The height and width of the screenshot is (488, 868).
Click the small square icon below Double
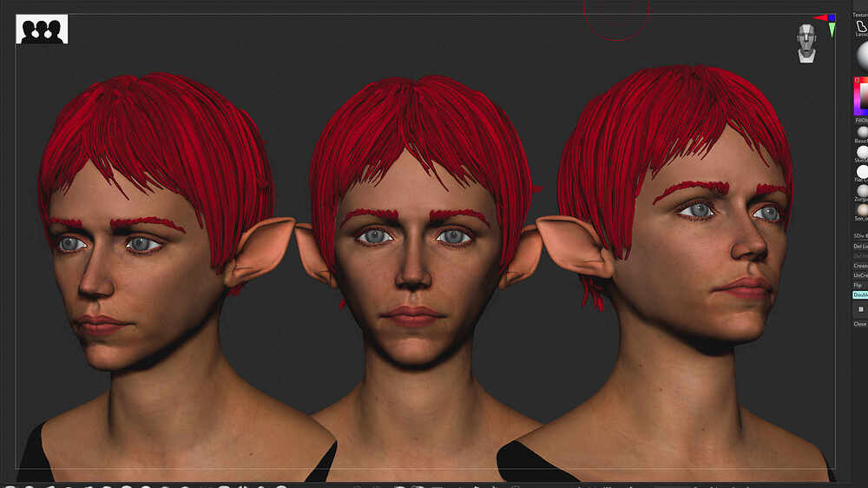tap(861, 310)
